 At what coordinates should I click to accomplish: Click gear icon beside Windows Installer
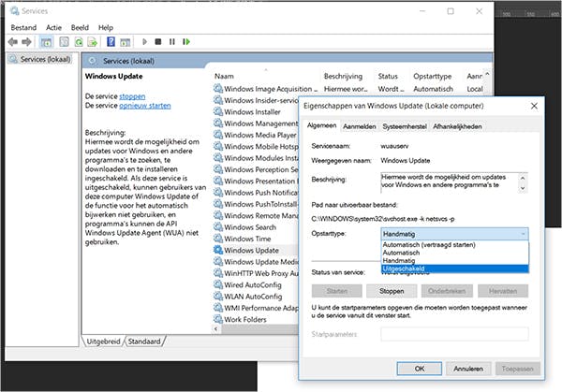tap(218, 111)
